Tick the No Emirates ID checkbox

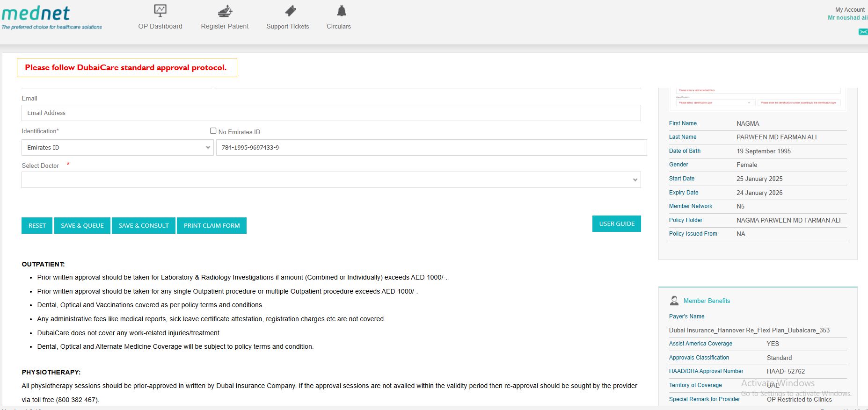213,131
